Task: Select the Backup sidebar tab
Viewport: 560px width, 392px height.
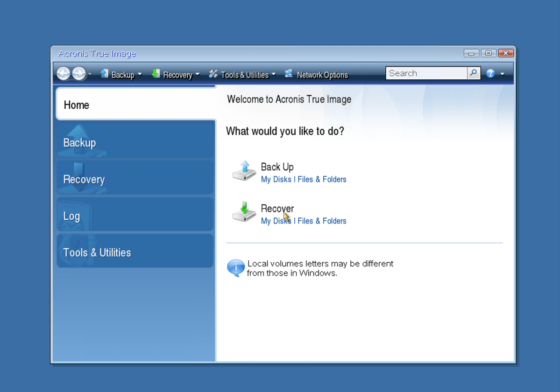Action: (x=136, y=140)
